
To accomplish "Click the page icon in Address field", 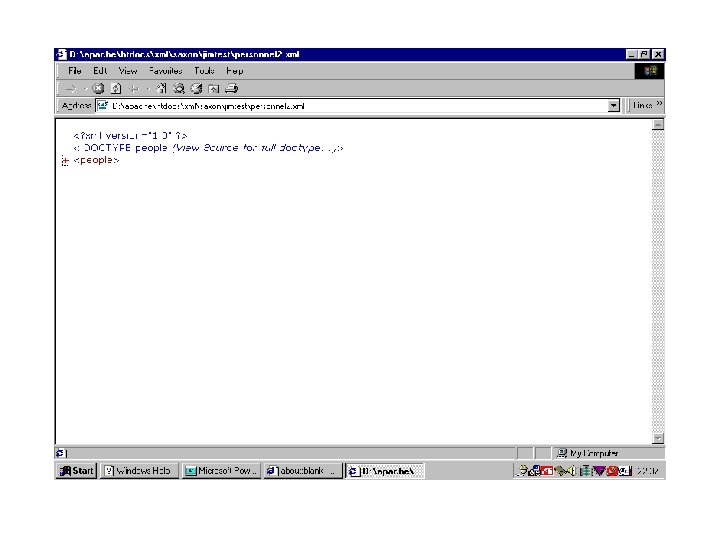I will tap(103, 106).
